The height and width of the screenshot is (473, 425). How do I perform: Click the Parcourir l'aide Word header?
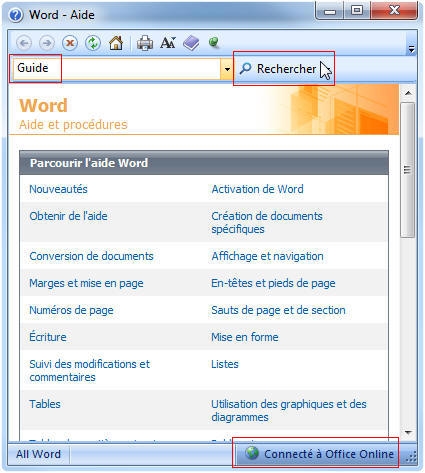(204, 163)
